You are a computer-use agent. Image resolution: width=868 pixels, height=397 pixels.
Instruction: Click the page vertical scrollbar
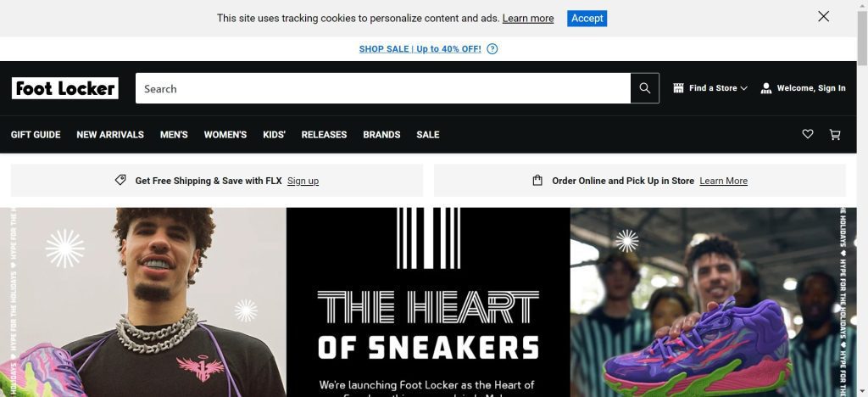862,198
